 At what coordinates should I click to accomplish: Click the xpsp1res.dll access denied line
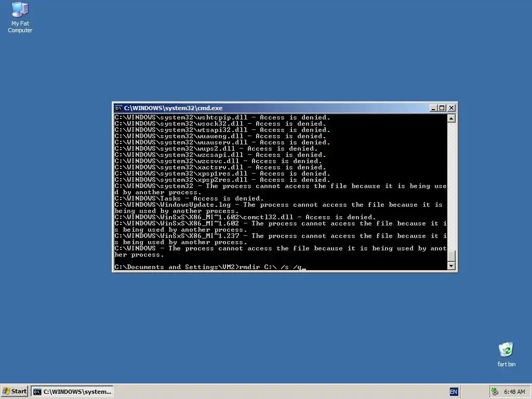(222, 174)
